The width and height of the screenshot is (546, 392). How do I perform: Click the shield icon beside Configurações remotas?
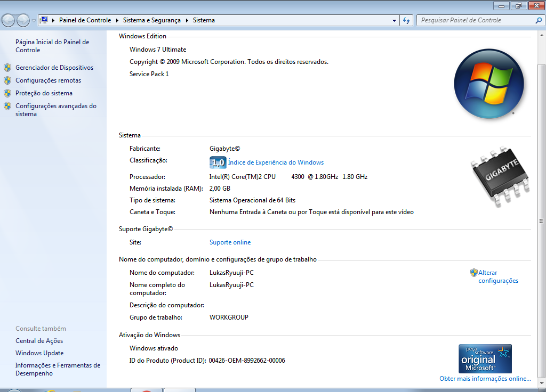[x=7, y=80]
